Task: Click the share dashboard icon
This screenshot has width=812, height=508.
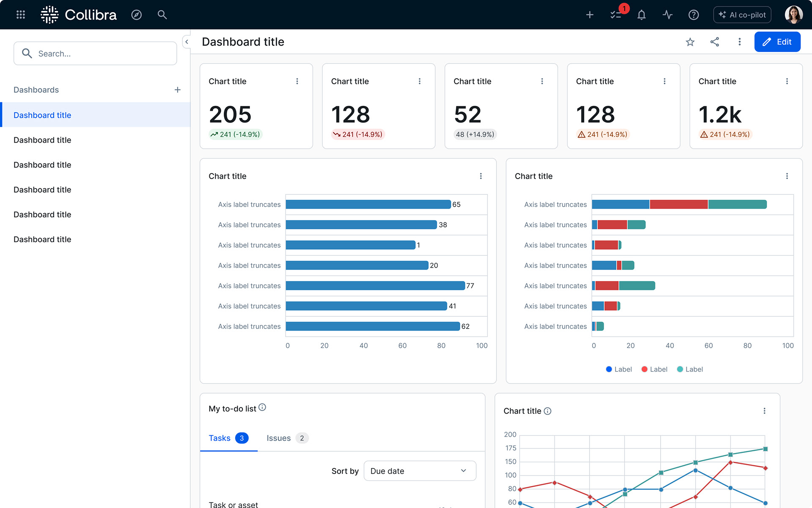Action: (x=715, y=42)
